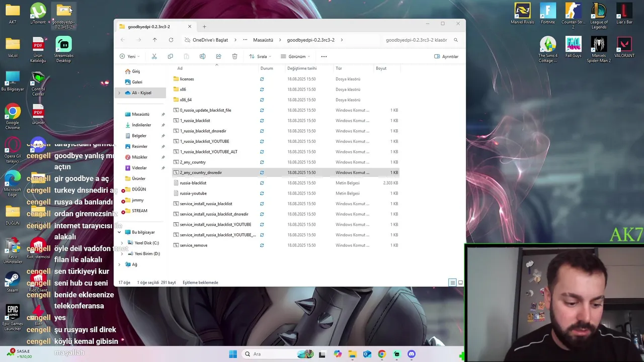Click the search magnifier in Explorer search box
The image size is (644, 362).
point(456,40)
